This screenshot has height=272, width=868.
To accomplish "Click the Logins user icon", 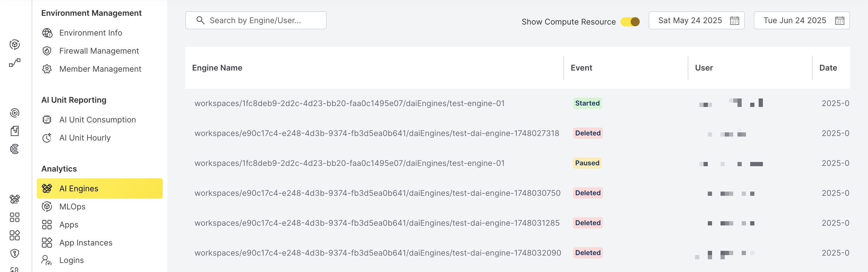I will pyautogui.click(x=47, y=260).
